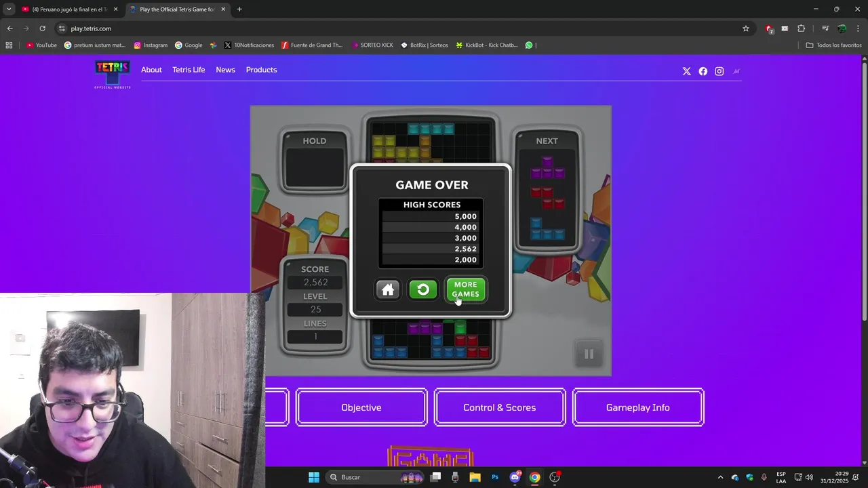This screenshot has width=868, height=488.
Task: Open the 10Notificaciones bookmark
Action: click(249, 45)
